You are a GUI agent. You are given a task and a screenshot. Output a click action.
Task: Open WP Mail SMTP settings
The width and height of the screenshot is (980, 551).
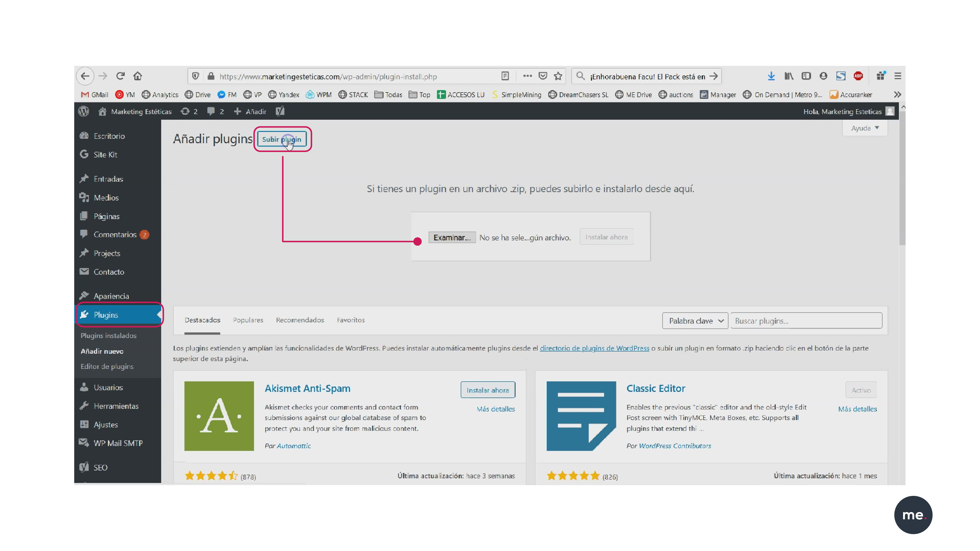click(118, 443)
